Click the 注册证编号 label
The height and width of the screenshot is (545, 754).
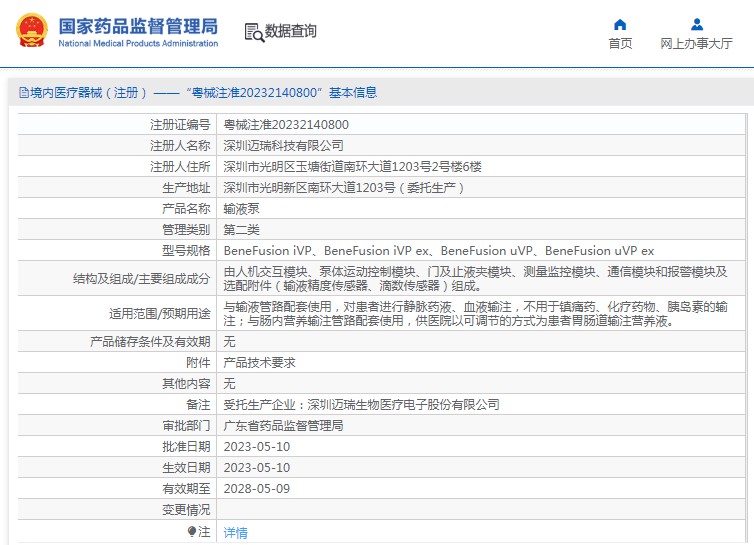coord(180,125)
